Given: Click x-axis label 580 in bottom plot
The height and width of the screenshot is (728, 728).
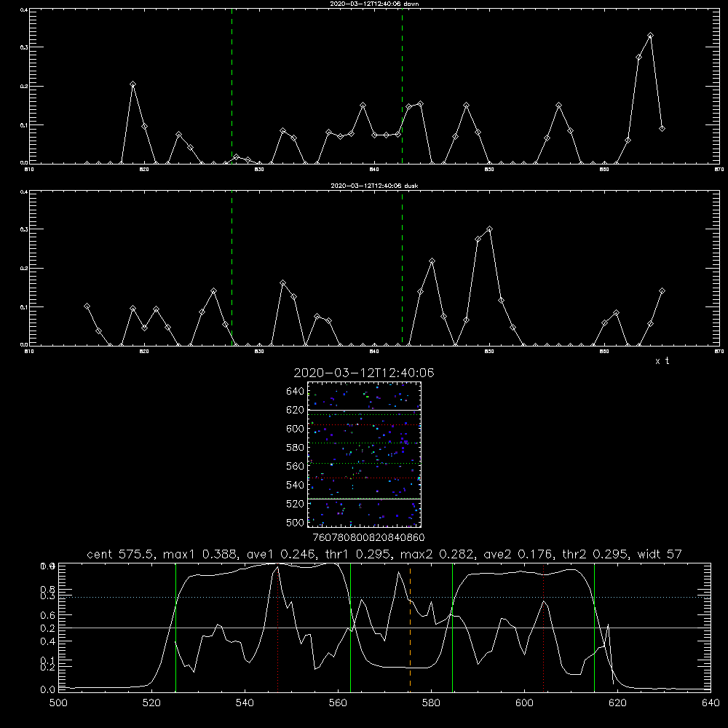Looking at the screenshot, I should point(431,703).
